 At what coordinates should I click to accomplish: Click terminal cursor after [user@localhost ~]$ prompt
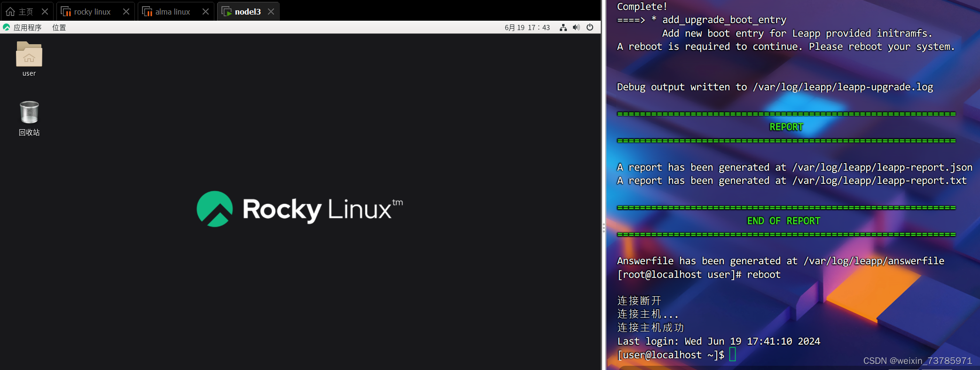[732, 354]
